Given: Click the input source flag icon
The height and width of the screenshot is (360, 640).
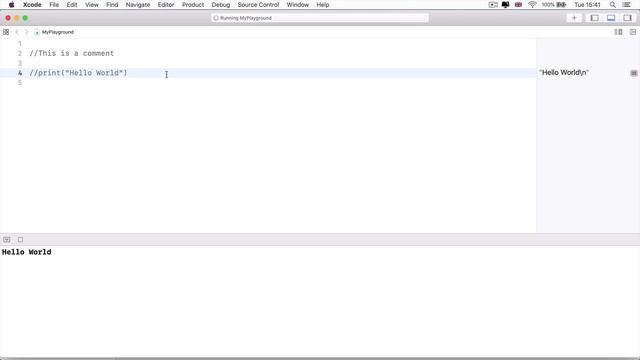Looking at the screenshot, I should tap(518, 5).
